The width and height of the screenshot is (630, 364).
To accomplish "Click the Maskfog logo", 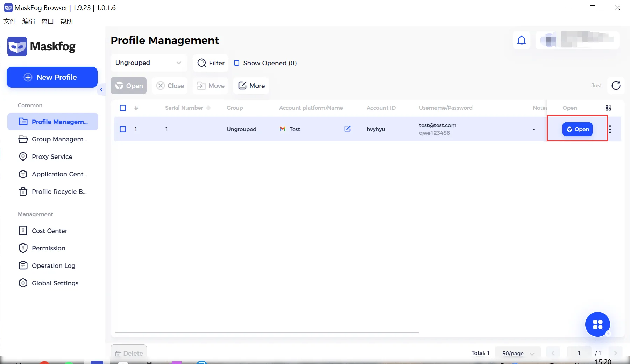I will (42, 46).
